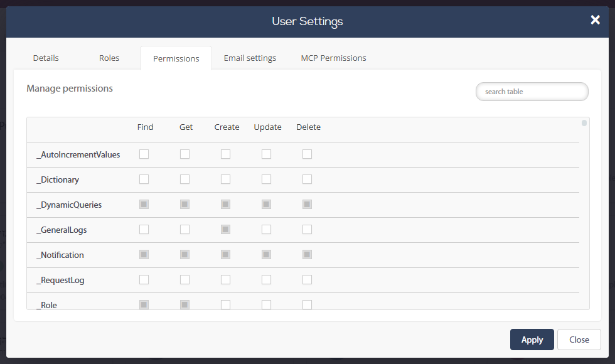Switch to the Details tab
The height and width of the screenshot is (364, 615).
46,58
